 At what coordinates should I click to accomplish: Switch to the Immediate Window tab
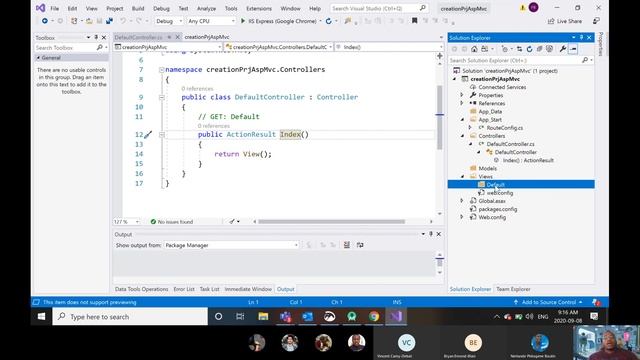[x=248, y=289]
